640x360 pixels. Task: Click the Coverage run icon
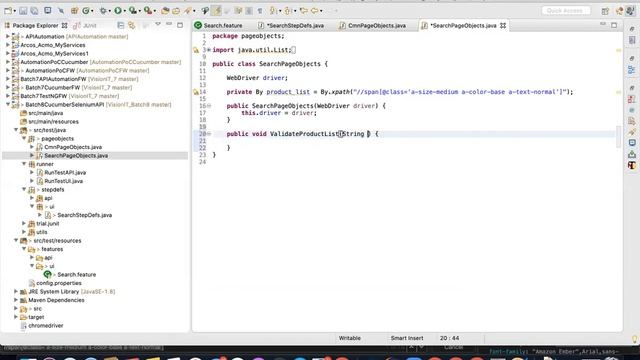pyautogui.click(x=132, y=11)
